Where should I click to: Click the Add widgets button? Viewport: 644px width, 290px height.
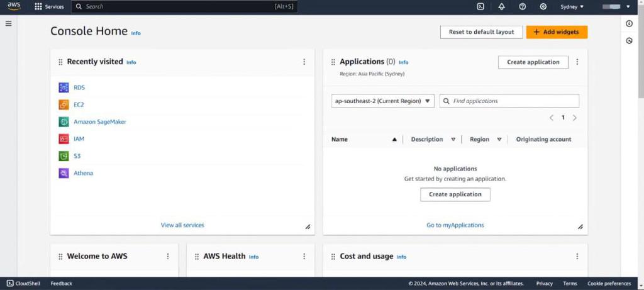click(x=557, y=32)
